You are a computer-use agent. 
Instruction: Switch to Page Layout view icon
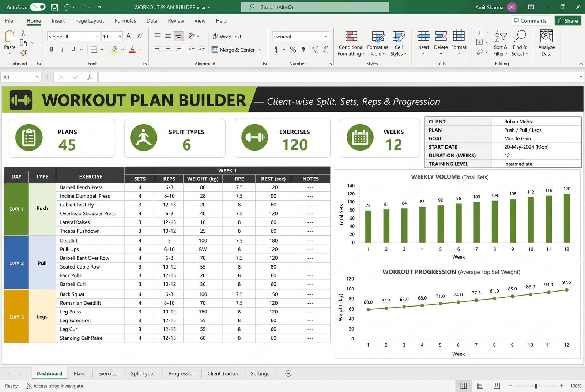pyautogui.click(x=480, y=386)
